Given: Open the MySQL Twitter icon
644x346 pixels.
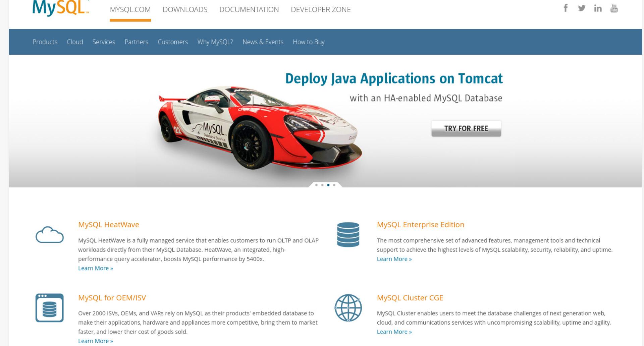Looking at the screenshot, I should click(x=582, y=8).
